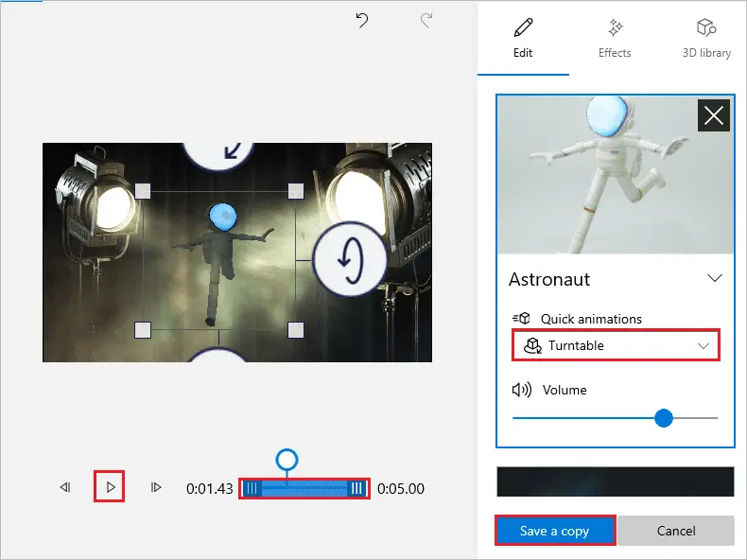Click the Undo arrow icon
Viewport: 747px width, 560px height.
click(362, 21)
